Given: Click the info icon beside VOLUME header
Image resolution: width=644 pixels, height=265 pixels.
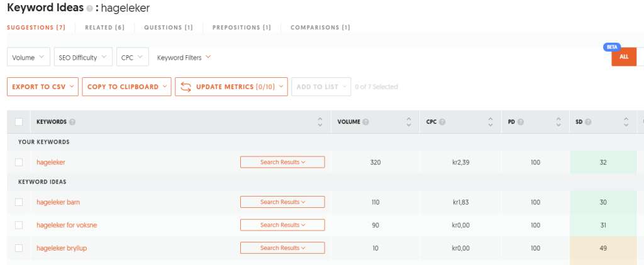Looking at the screenshot, I should (x=366, y=122).
